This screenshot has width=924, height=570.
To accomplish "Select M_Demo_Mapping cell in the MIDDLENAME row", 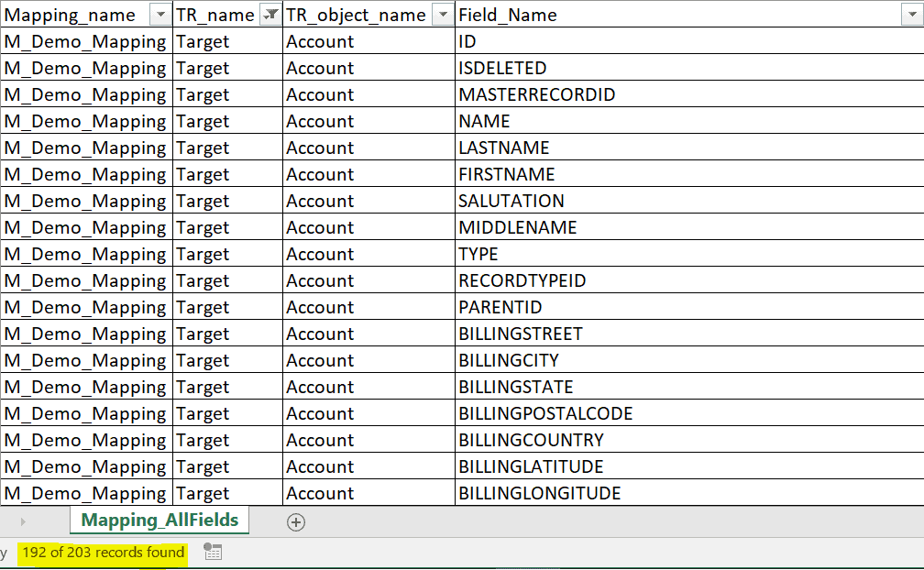I will tap(86, 227).
